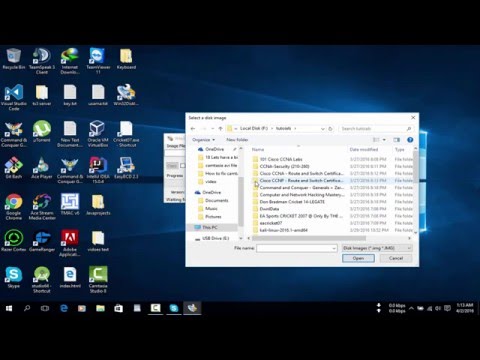Sort files by Date modified column
Viewport: 480px width, 360px height.
[x=364, y=149]
